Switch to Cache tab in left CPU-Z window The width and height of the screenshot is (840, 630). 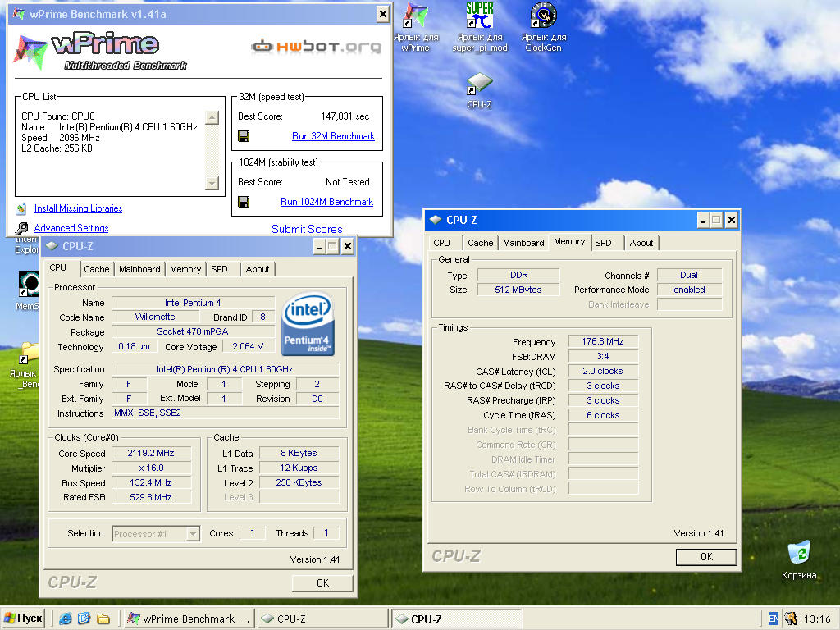(x=97, y=269)
